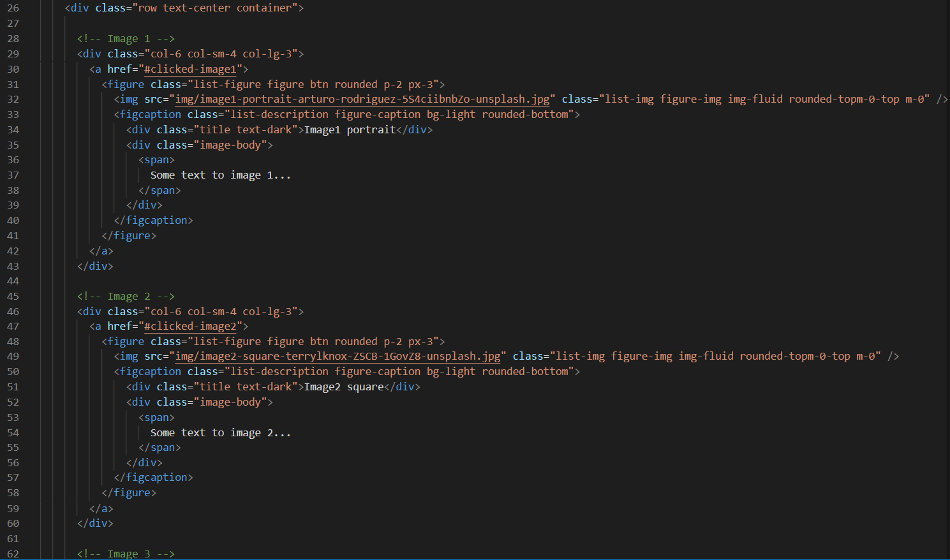Click the opening span tag on line 53
The width and height of the screenshot is (950, 560).
156,417
